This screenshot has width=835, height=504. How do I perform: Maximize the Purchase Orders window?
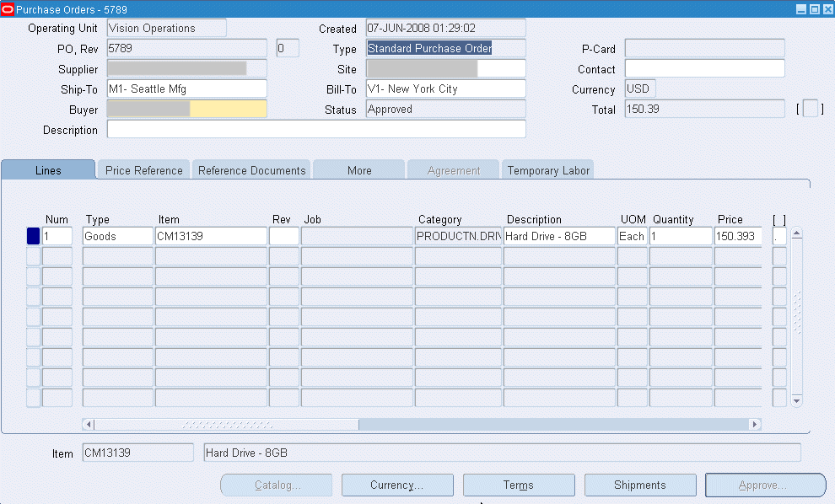814,9
